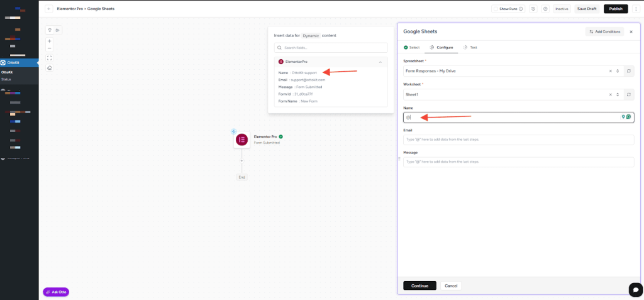644x300 pixels.
Task: Zoom out on the workflow canvas
Action: [x=50, y=48]
